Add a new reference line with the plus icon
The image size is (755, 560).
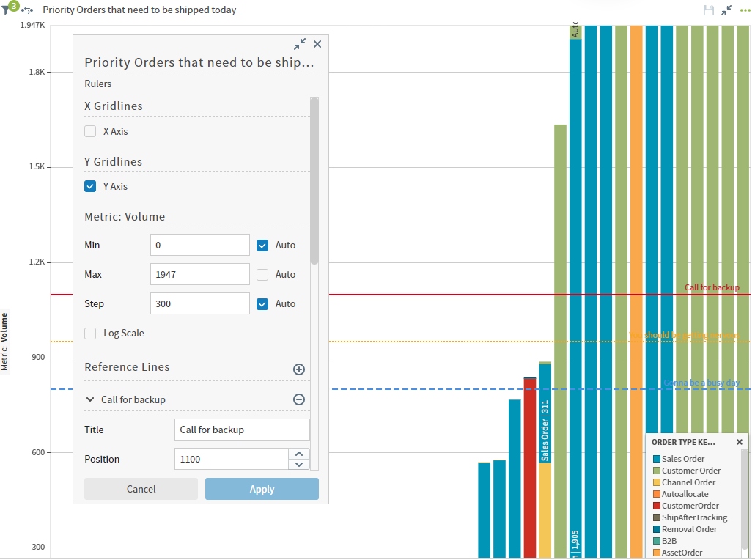[x=299, y=369]
